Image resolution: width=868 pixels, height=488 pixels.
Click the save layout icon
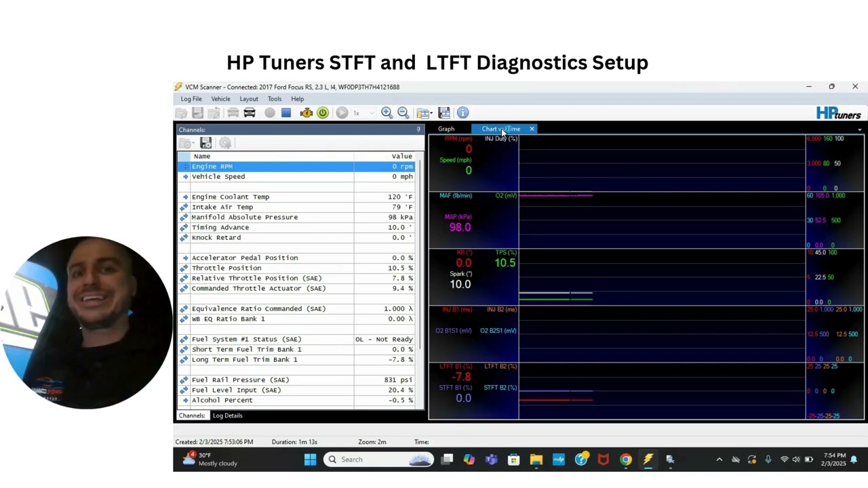[x=444, y=113]
